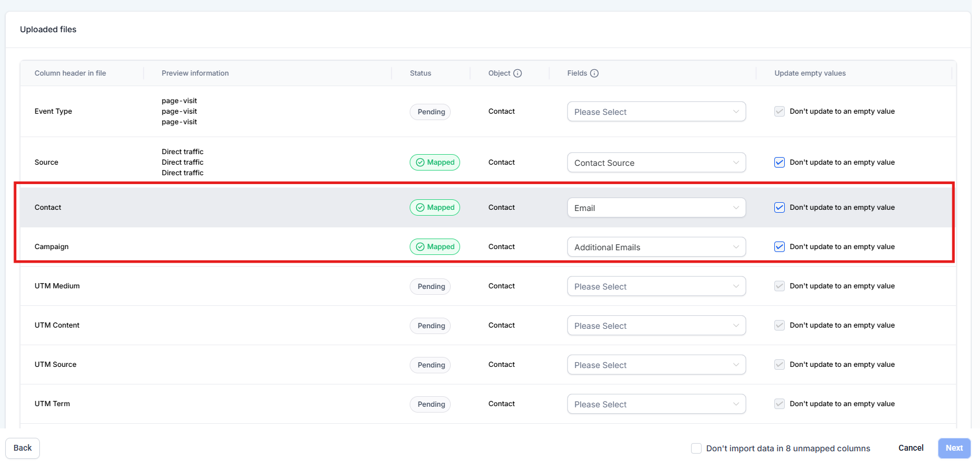Click the Pending badge for UTM Medium
Viewport: 980px width, 463px height.
(x=430, y=287)
